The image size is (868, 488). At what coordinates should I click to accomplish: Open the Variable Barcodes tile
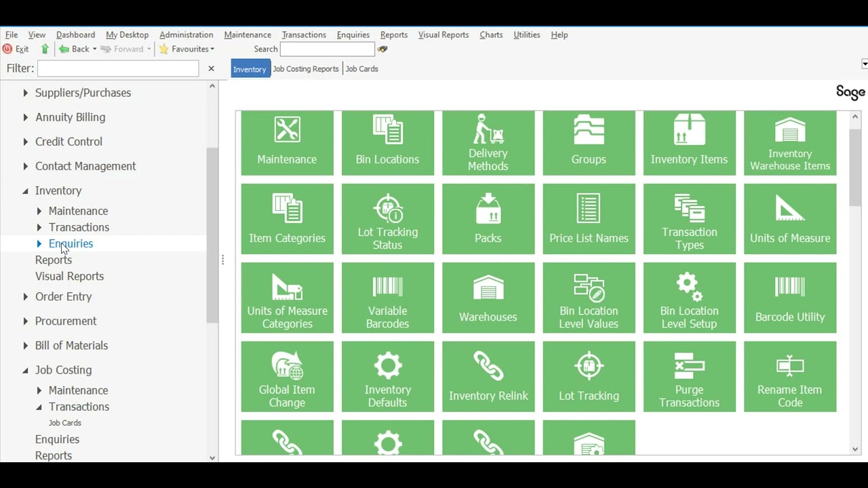[387, 298]
